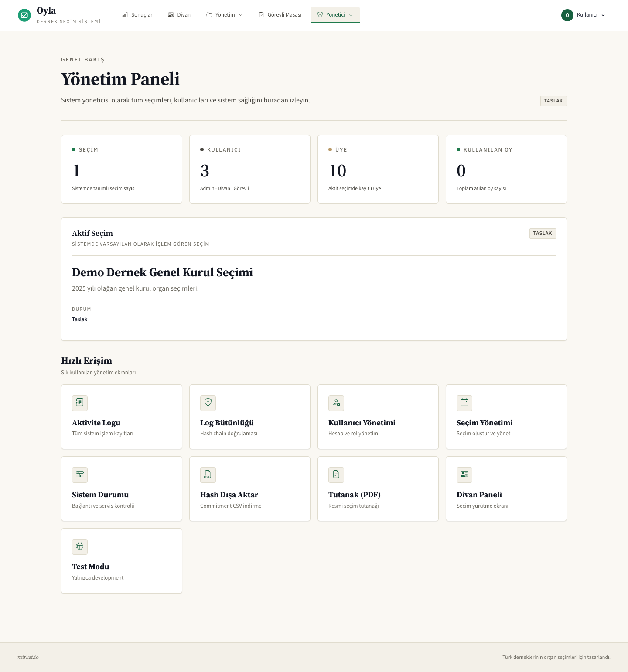The image size is (628, 672).
Task: Click the Divan ID card icon in navbar
Action: tap(171, 15)
